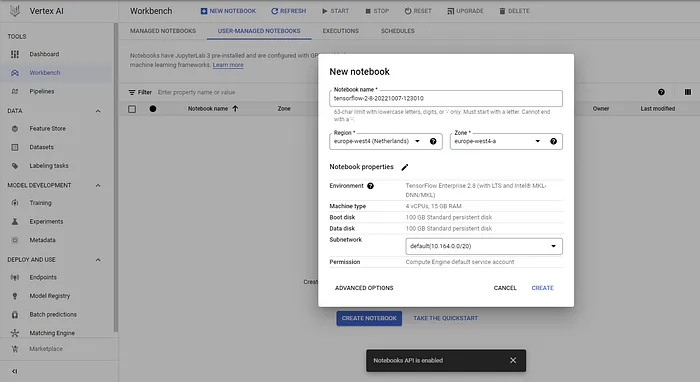
Task: Click the Owner column header
Action: 601,109
